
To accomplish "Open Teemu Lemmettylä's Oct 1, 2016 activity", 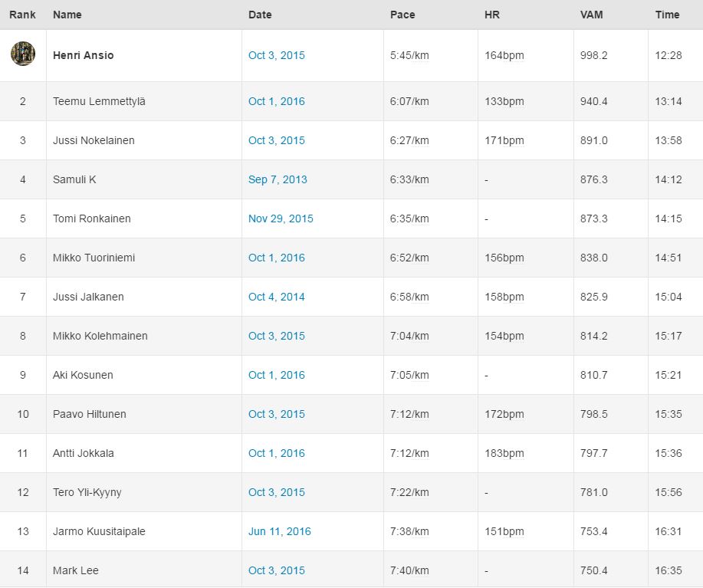I will pos(276,101).
